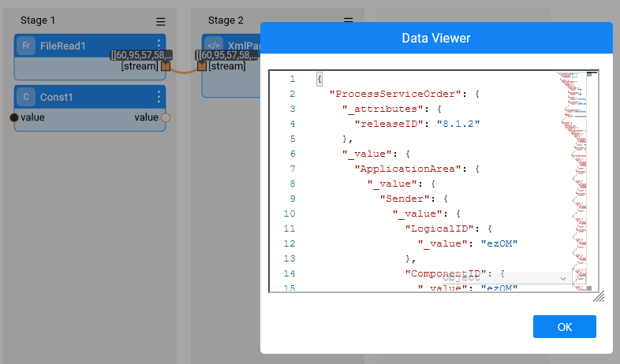
Task: Click the "releaseID" line in JSON editor
Action: [416, 124]
